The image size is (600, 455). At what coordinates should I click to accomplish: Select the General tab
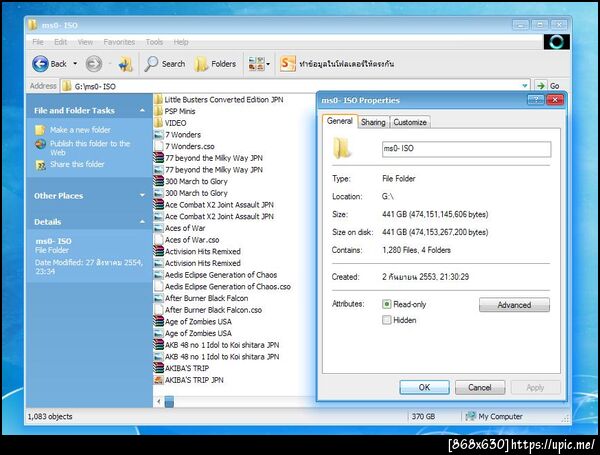coord(340,121)
